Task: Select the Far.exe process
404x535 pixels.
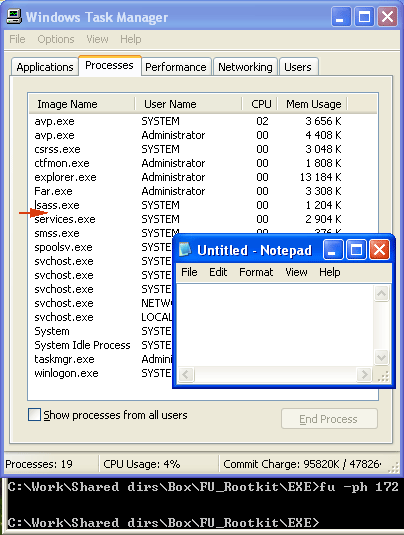Action: pyautogui.click(x=203, y=191)
